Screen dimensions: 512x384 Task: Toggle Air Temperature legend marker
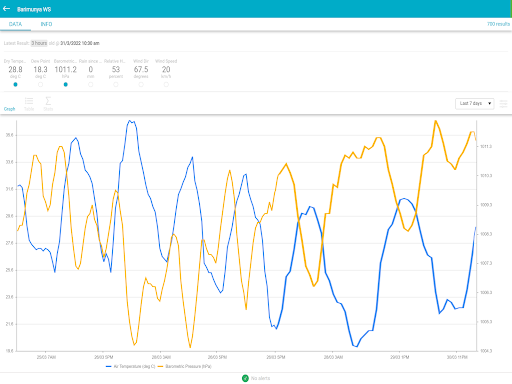[x=109, y=366]
